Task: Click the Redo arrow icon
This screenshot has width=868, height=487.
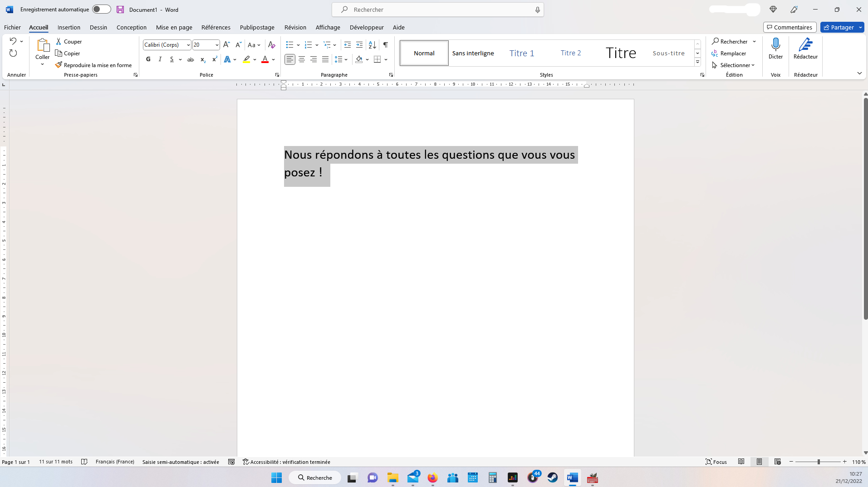Action: click(13, 53)
